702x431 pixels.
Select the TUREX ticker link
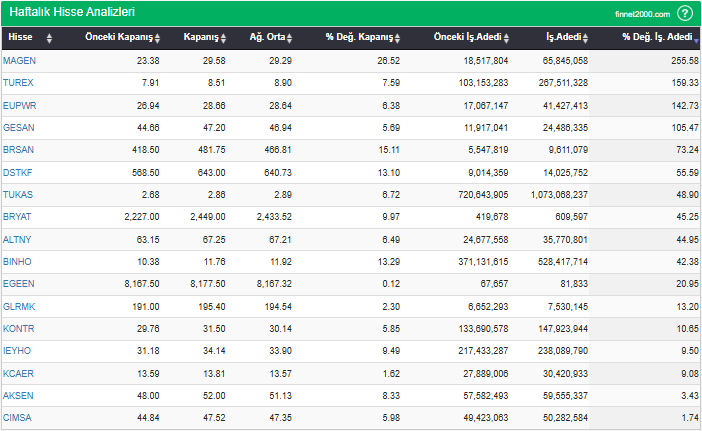click(x=18, y=82)
